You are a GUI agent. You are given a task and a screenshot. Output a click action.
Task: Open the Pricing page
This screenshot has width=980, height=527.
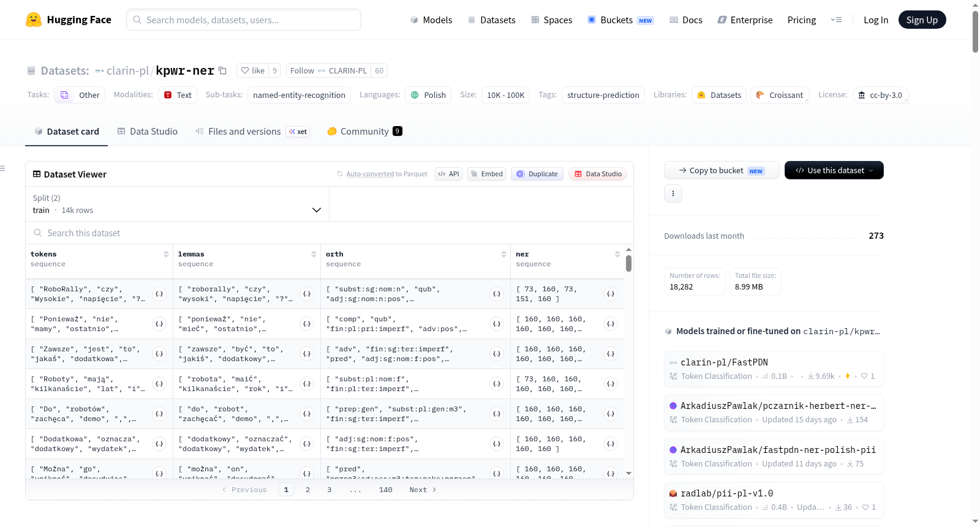click(802, 20)
